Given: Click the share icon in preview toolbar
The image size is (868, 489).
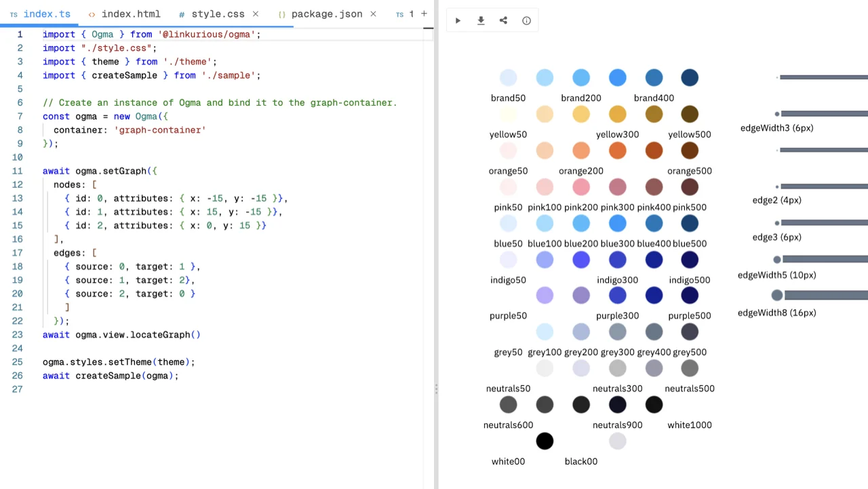Looking at the screenshot, I should (503, 20).
